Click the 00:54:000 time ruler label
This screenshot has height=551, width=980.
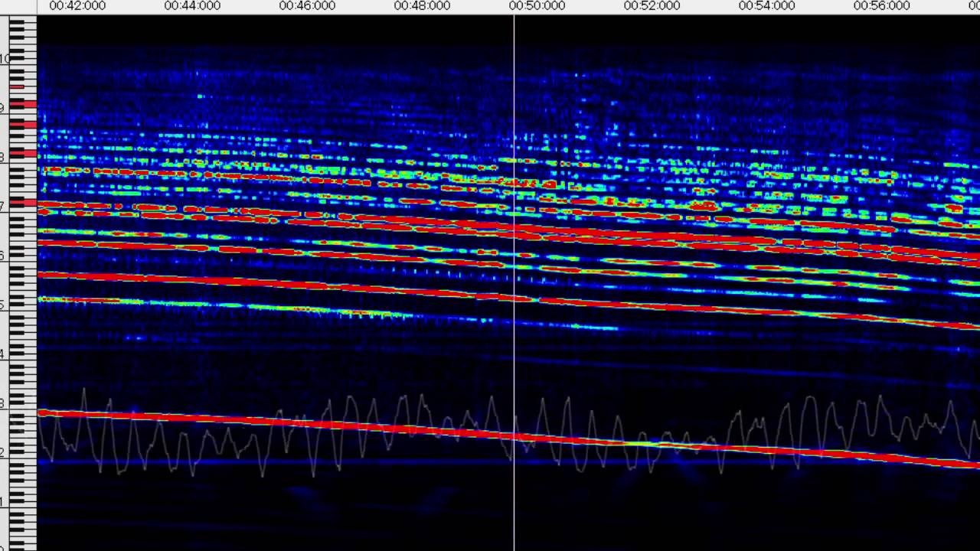(766, 5)
